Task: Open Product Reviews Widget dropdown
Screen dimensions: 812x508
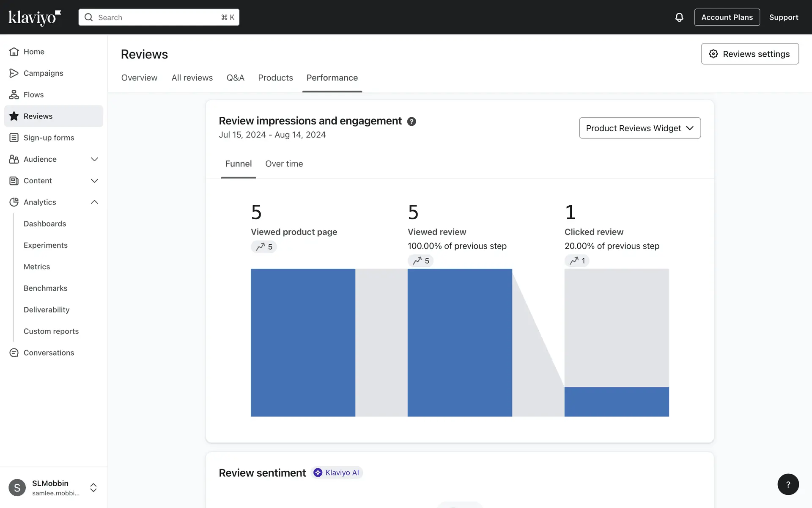Action: pos(639,128)
